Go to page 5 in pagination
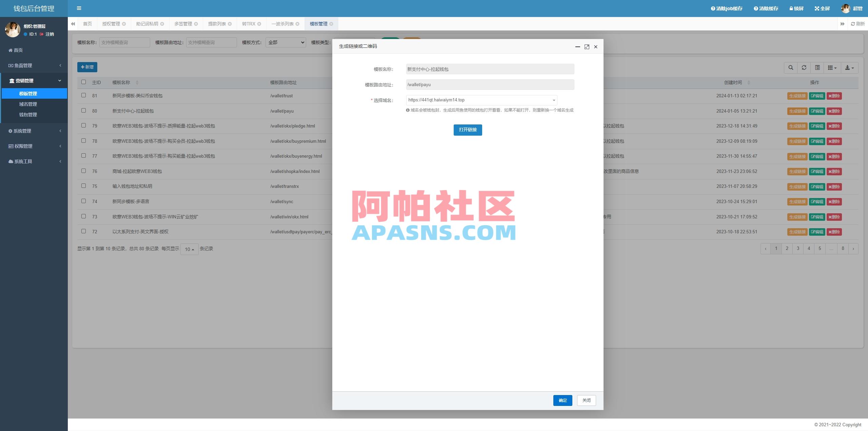This screenshot has height=431, width=868. pos(820,248)
